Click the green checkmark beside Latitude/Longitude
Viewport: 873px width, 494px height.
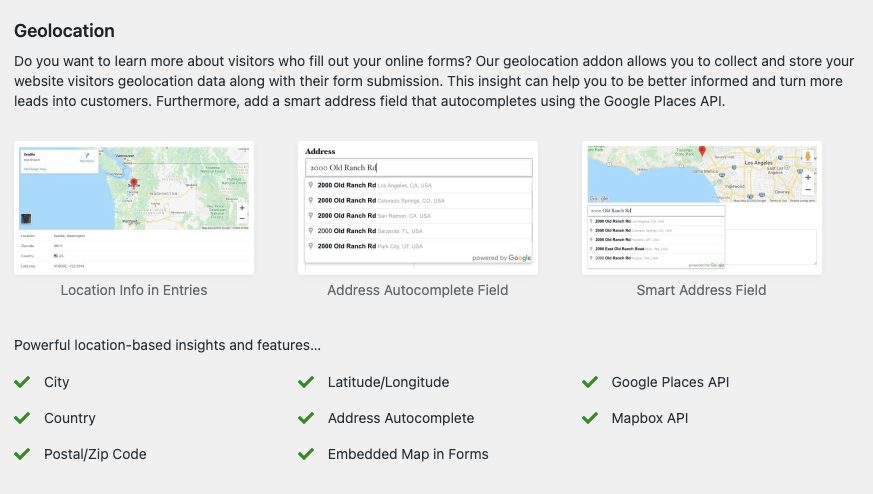[306, 382]
